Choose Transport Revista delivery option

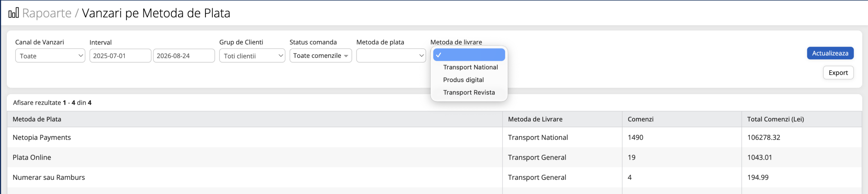469,92
